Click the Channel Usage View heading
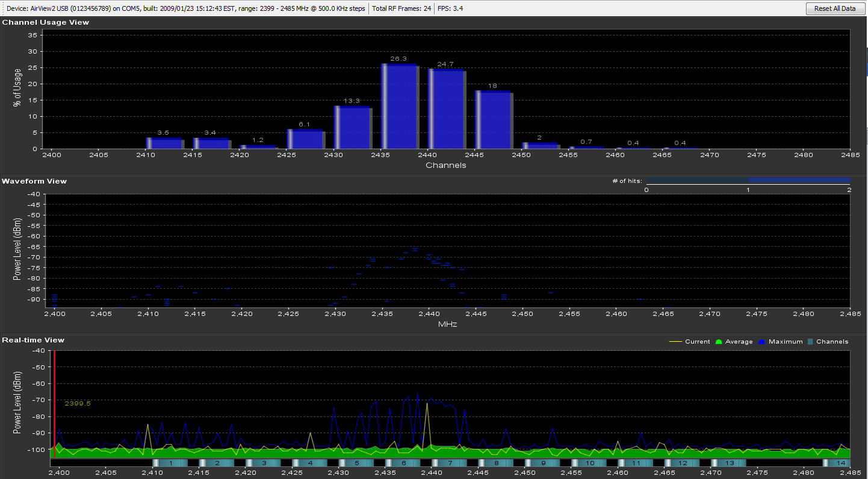 (46, 22)
